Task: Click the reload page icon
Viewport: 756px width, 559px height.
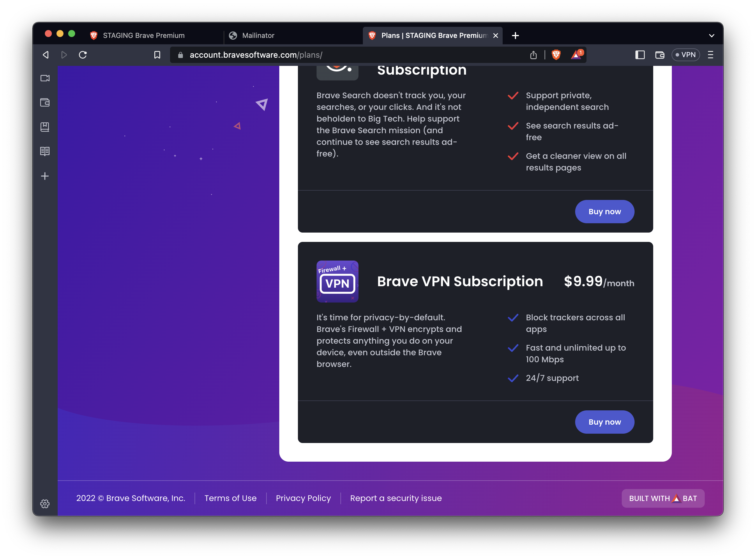Action: pyautogui.click(x=83, y=55)
